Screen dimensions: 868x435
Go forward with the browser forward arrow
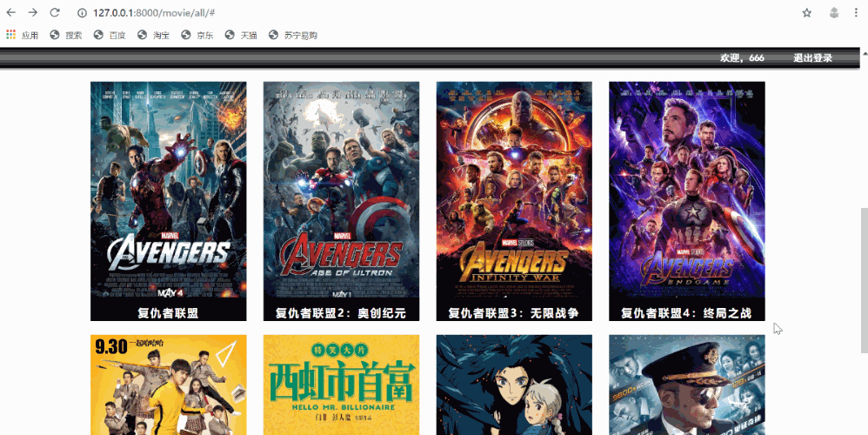click(x=33, y=12)
